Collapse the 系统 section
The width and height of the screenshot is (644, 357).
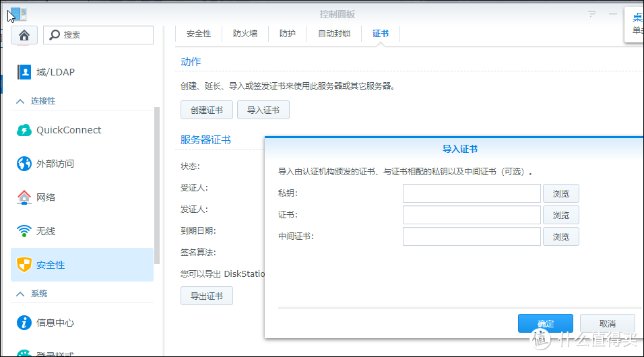pos(20,294)
